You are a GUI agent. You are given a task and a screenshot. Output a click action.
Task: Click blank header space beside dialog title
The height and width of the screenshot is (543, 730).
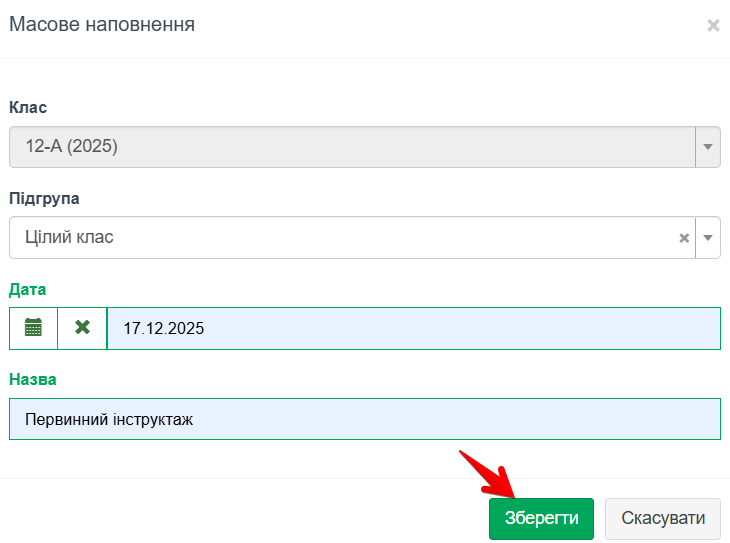(x=450, y=25)
